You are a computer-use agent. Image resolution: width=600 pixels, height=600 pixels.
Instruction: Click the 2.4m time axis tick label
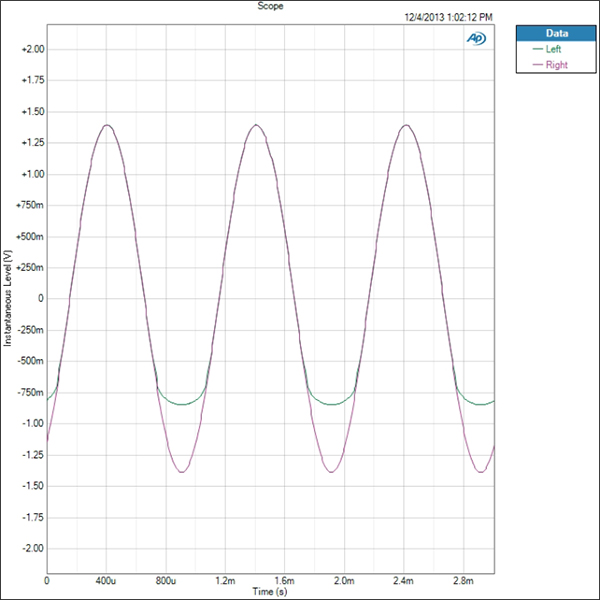pyautogui.click(x=403, y=580)
